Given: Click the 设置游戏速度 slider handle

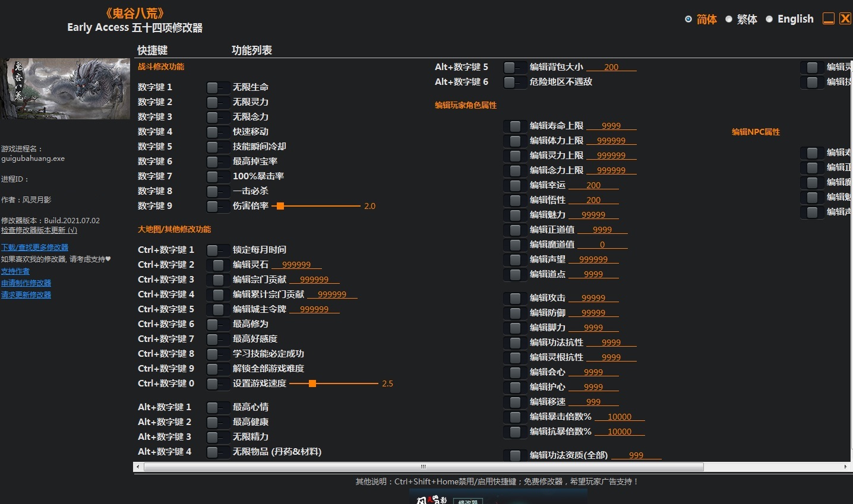Looking at the screenshot, I should click(312, 383).
